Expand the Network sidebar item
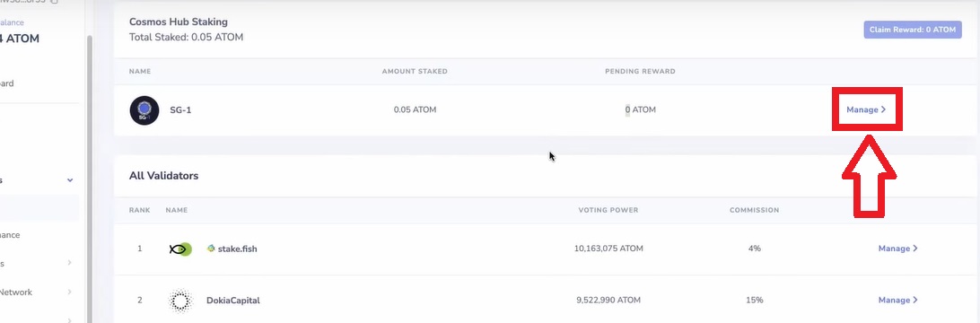Image resolution: width=980 pixels, height=323 pixels. coord(69,292)
